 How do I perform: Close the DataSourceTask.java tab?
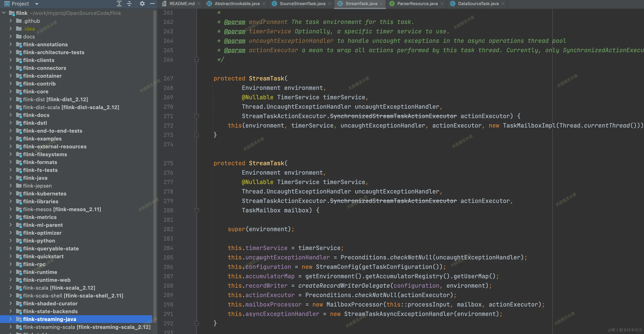[503, 3]
